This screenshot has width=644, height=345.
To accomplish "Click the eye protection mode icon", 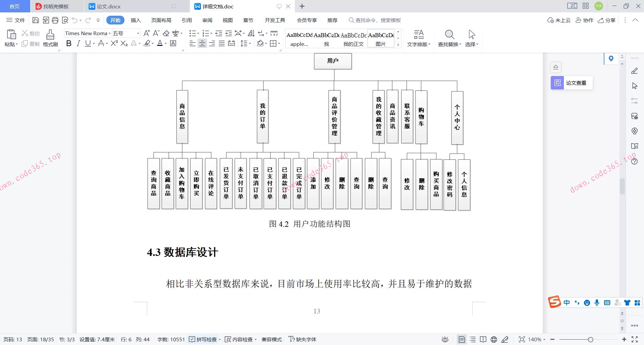I will [x=445, y=339].
